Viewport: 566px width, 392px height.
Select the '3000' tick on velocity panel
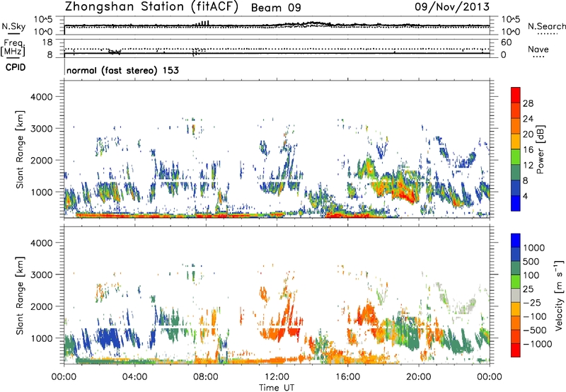(41, 275)
